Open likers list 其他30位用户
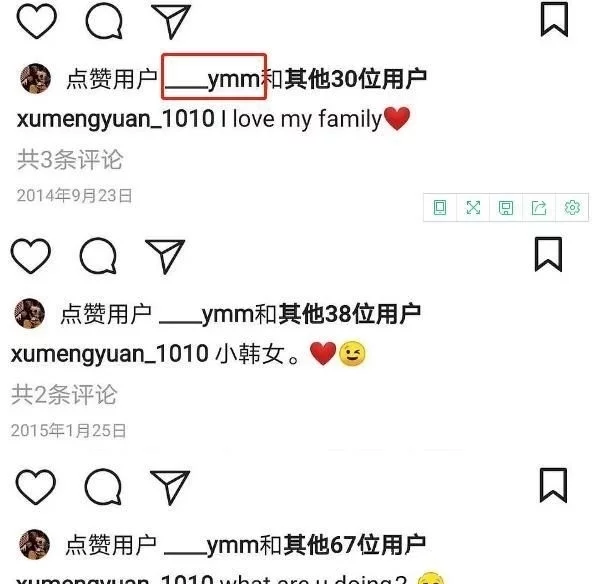608x584 pixels. click(356, 79)
